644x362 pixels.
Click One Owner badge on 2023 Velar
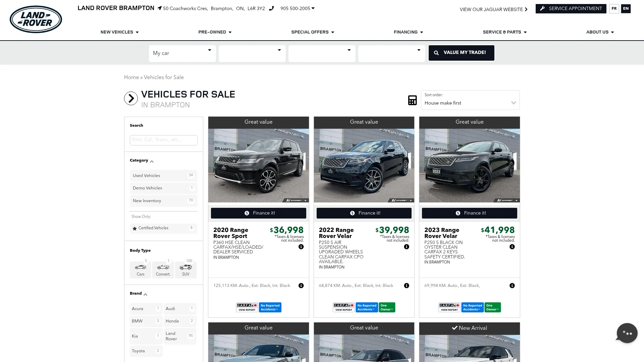(x=493, y=307)
